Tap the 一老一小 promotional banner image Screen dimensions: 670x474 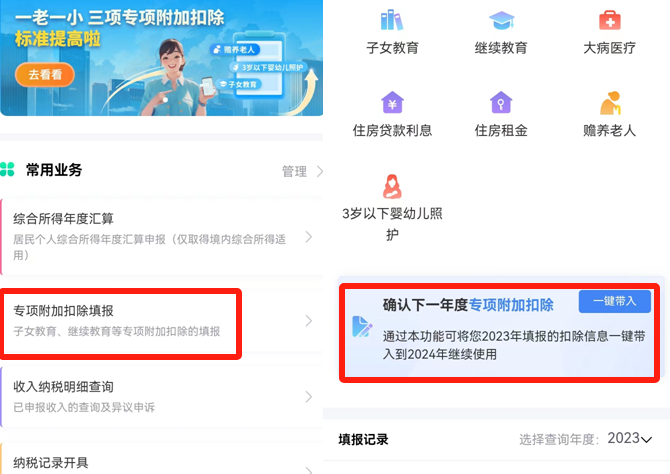tap(162, 58)
